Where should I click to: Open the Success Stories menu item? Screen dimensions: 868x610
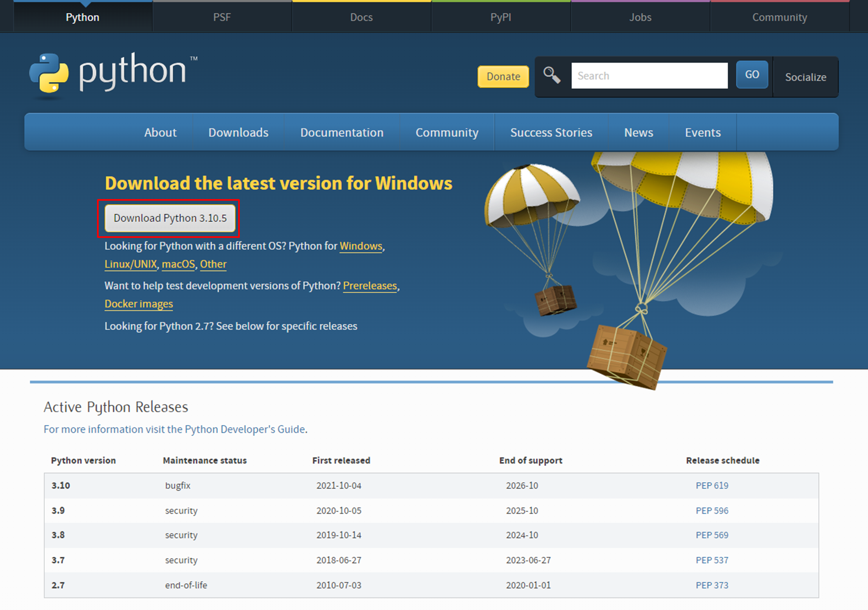point(551,133)
